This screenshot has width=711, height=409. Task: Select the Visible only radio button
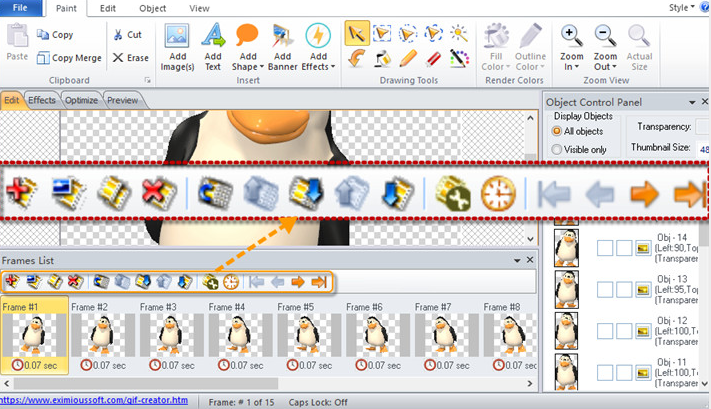(558, 149)
